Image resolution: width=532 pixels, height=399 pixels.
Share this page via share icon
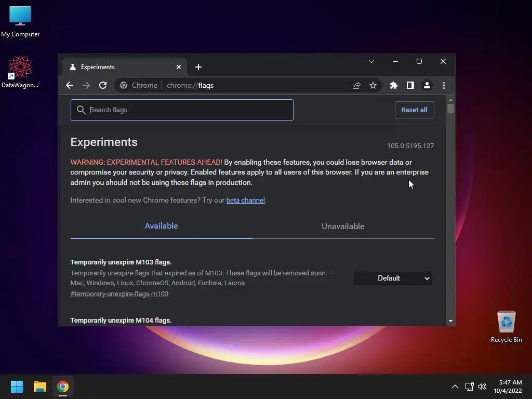(x=356, y=86)
